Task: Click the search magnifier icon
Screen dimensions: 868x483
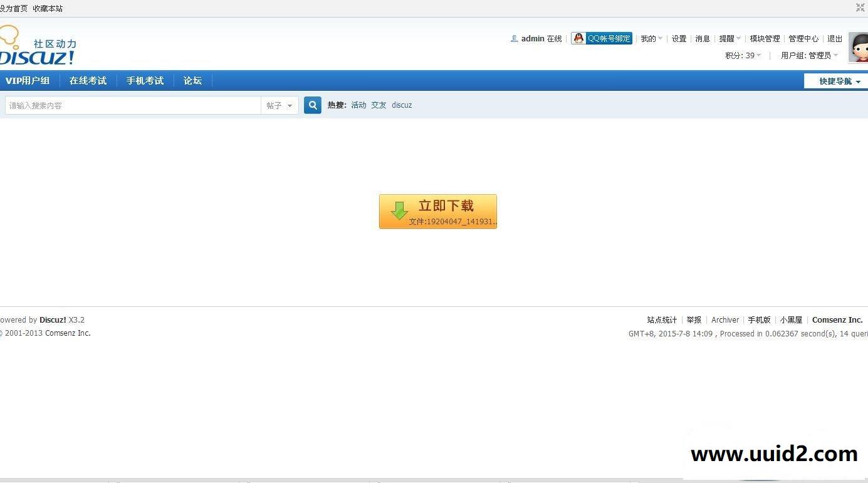Action: (x=312, y=105)
